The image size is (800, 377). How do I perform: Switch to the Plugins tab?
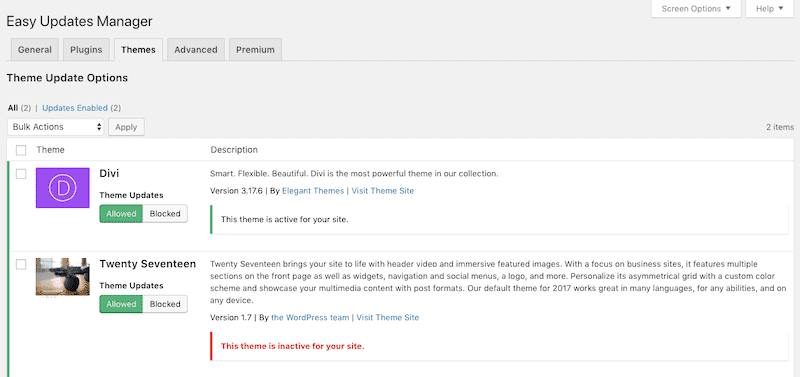click(86, 49)
